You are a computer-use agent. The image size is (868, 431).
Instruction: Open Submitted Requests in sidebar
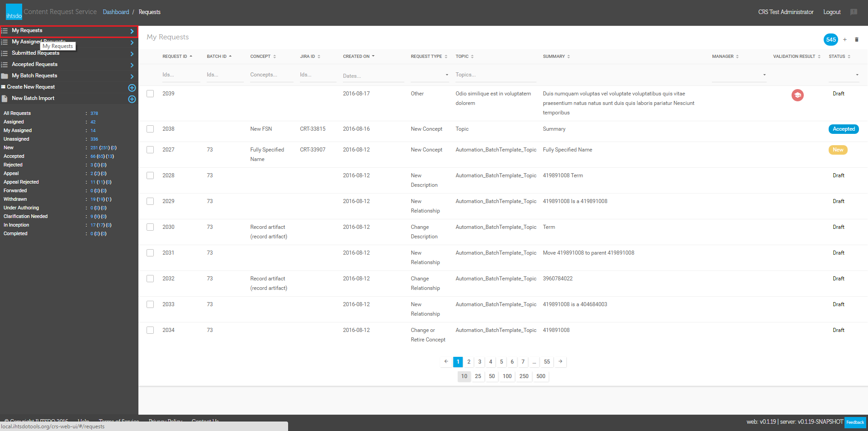(x=36, y=53)
